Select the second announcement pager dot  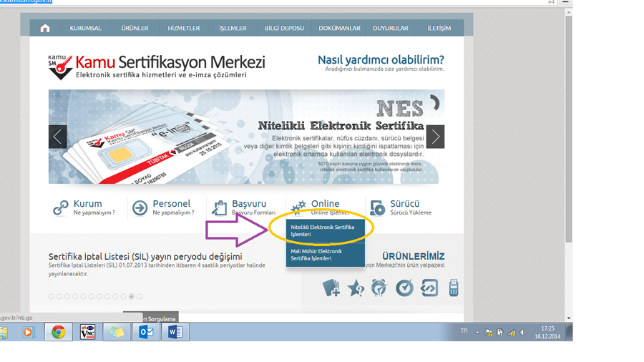tap(59, 296)
